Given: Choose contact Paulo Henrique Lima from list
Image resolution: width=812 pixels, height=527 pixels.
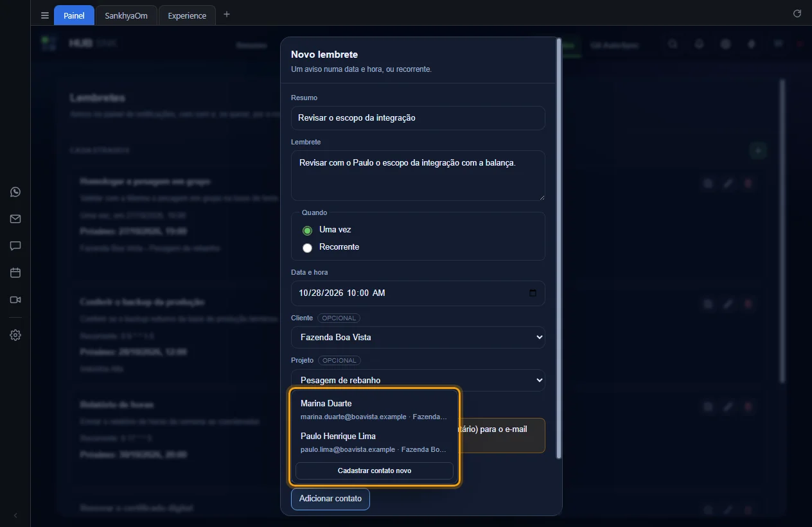Looking at the screenshot, I should click(x=375, y=442).
